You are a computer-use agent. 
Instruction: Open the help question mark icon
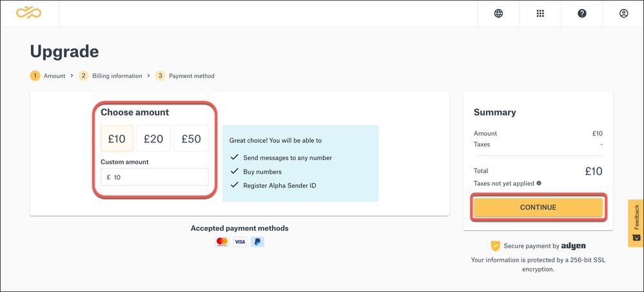point(582,14)
